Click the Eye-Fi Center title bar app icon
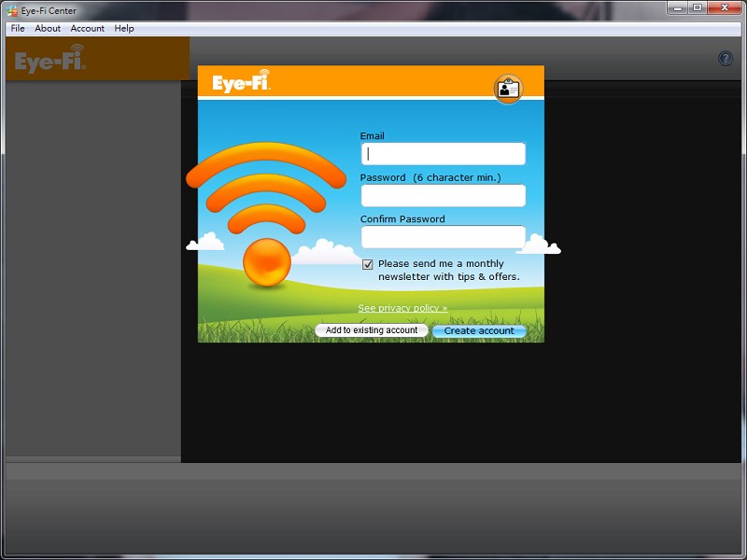Viewport: 747px width, 560px height. coord(12,10)
